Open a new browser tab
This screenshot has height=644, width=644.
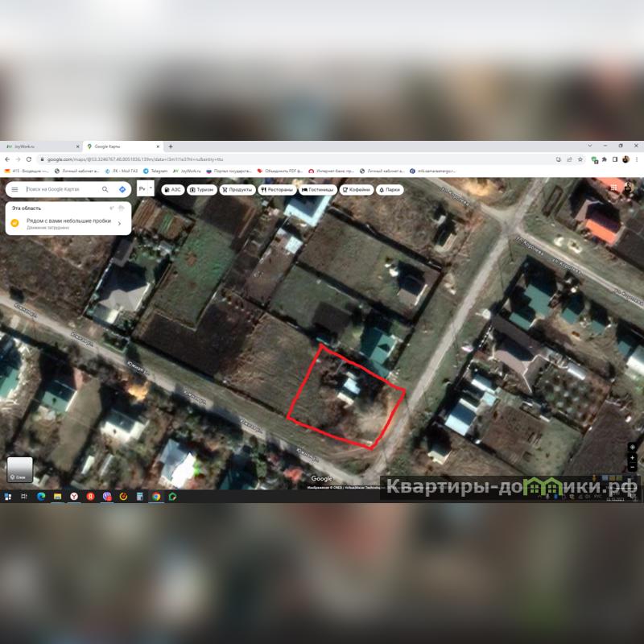tap(171, 147)
